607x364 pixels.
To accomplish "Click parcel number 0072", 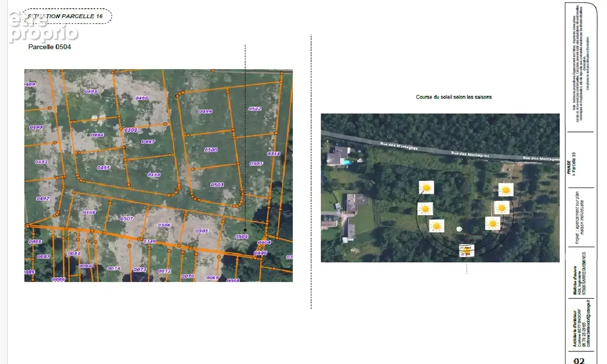I will coord(164,271).
